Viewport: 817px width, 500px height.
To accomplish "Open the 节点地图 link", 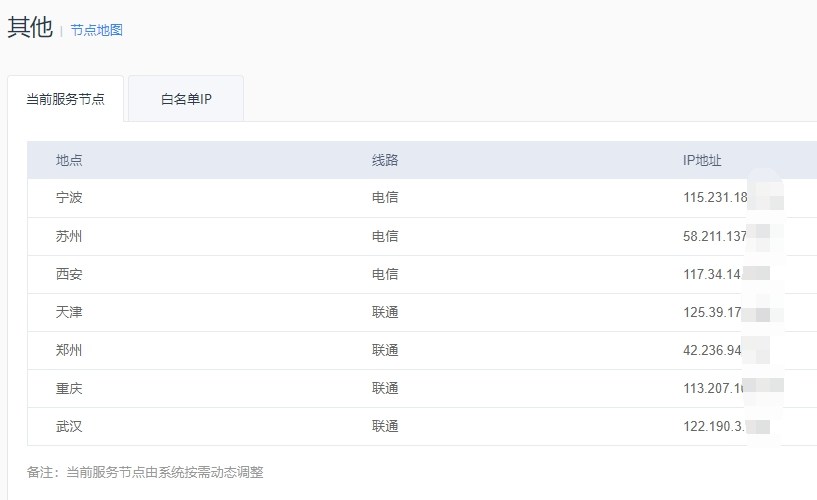I will (96, 30).
